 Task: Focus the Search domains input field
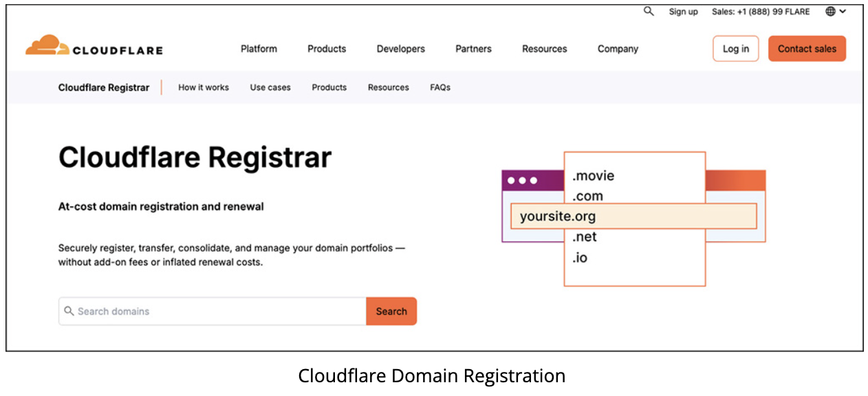pos(213,311)
